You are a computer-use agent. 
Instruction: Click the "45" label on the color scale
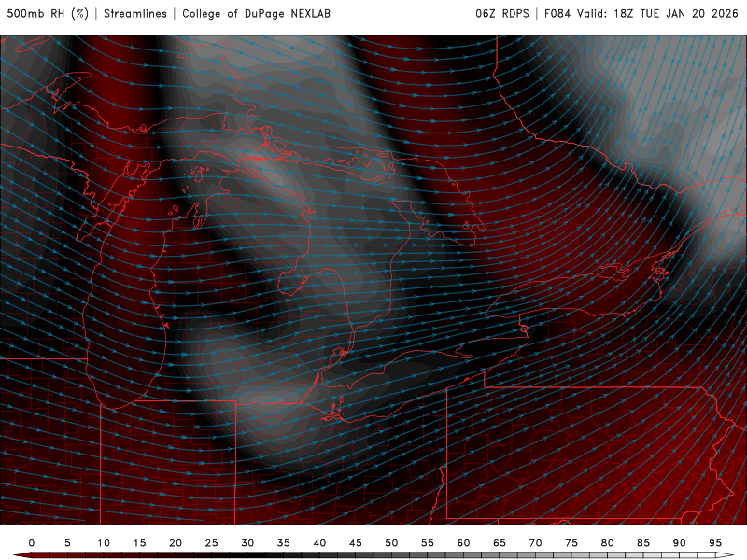pyautogui.click(x=356, y=543)
